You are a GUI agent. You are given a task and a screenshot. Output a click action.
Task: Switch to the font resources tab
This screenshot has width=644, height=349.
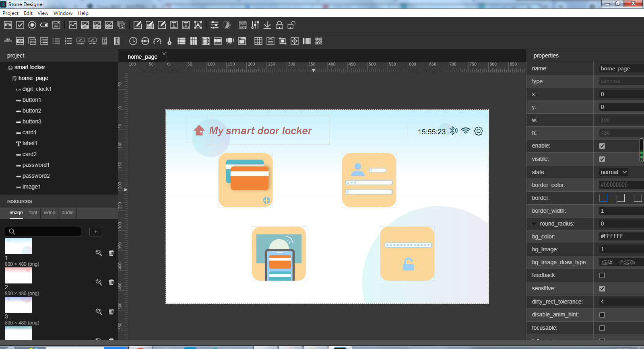(33, 213)
